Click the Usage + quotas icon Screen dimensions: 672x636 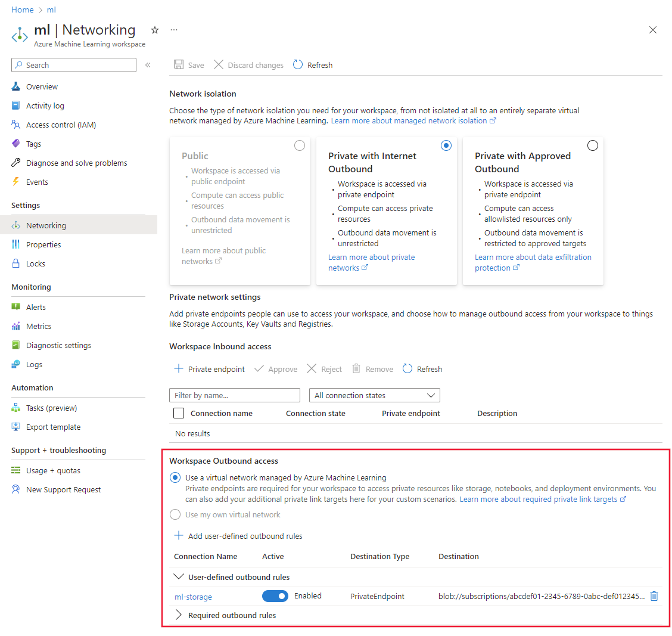tap(16, 470)
